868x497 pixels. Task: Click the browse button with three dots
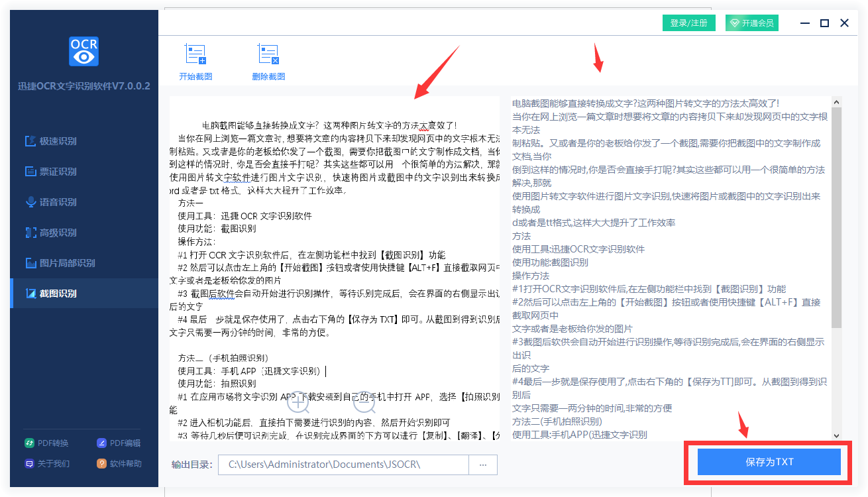[x=483, y=465]
